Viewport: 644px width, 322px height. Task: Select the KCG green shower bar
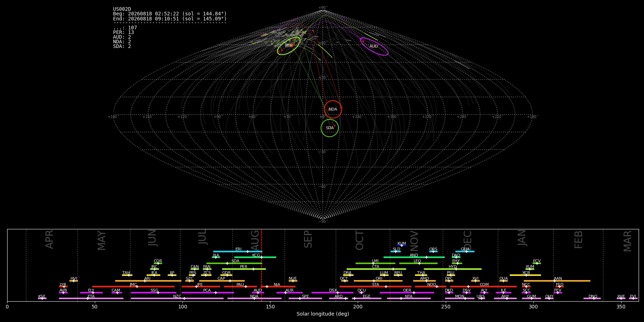point(255,257)
